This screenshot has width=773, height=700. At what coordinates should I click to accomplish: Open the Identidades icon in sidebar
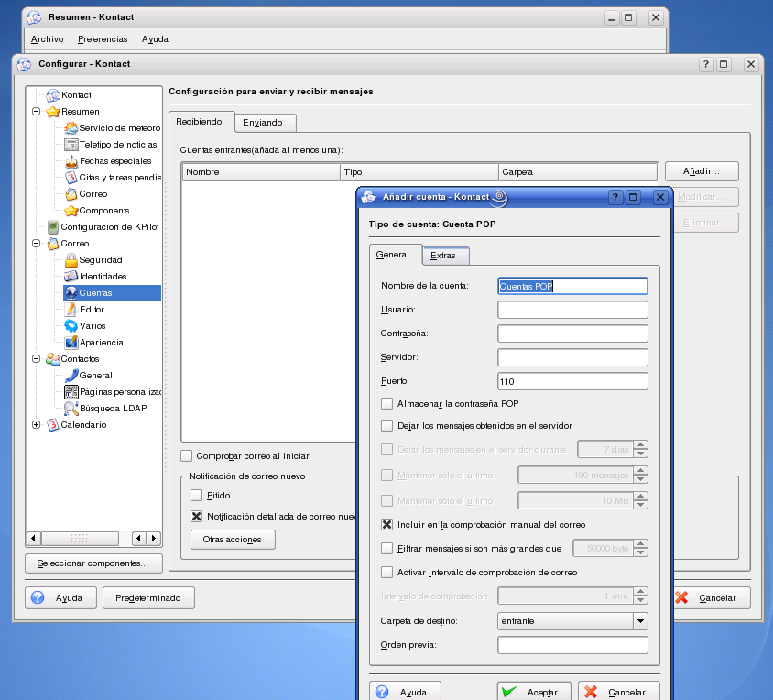[71, 277]
